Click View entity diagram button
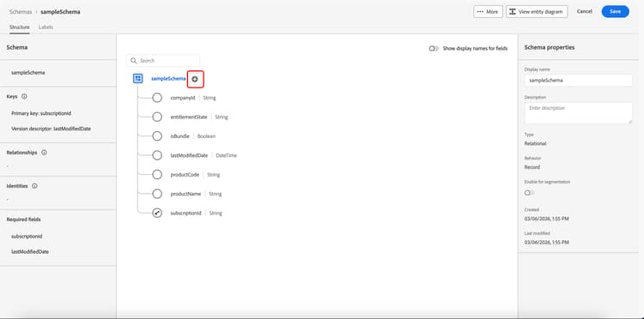 coord(537,11)
